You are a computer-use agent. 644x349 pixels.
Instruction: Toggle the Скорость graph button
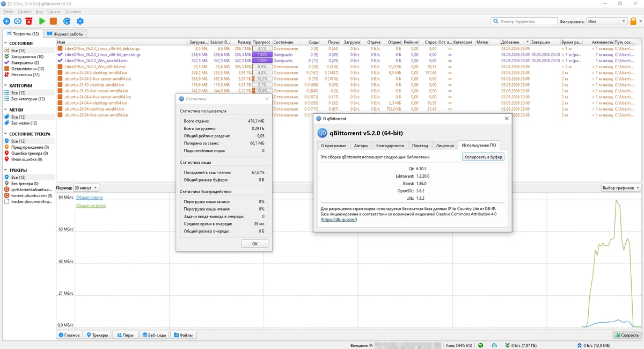(x=626, y=335)
